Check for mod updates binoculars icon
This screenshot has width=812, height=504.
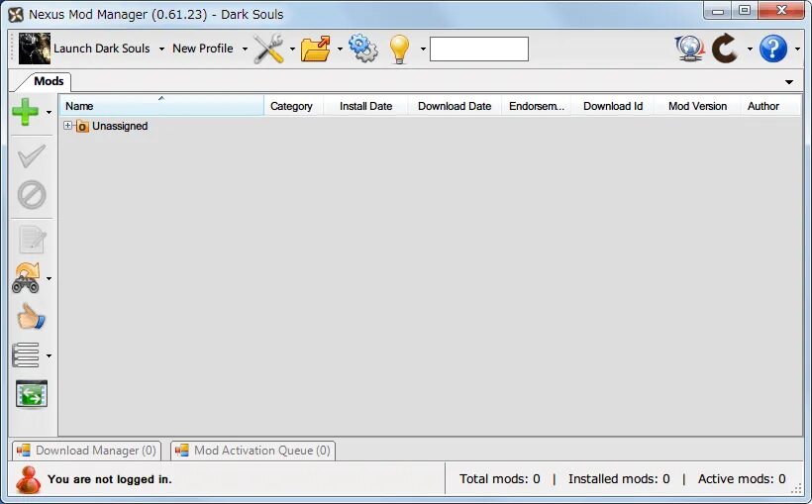(x=26, y=278)
